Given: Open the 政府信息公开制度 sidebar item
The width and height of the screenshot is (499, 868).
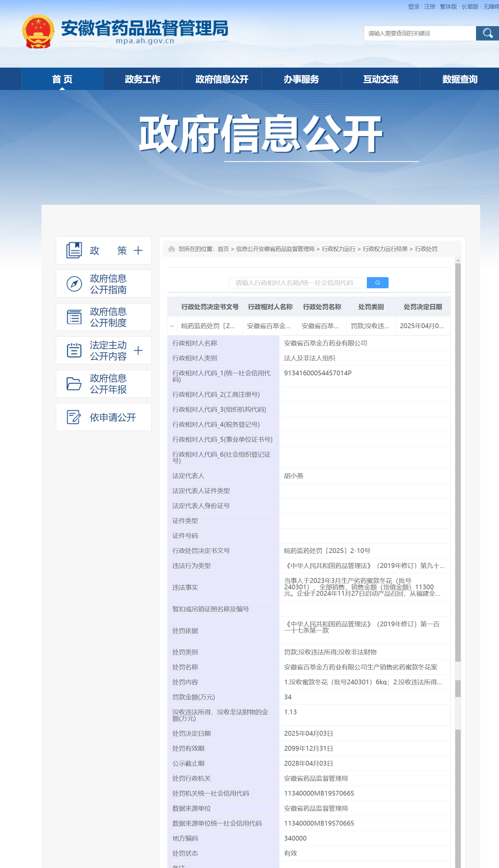Looking at the screenshot, I should click(103, 317).
